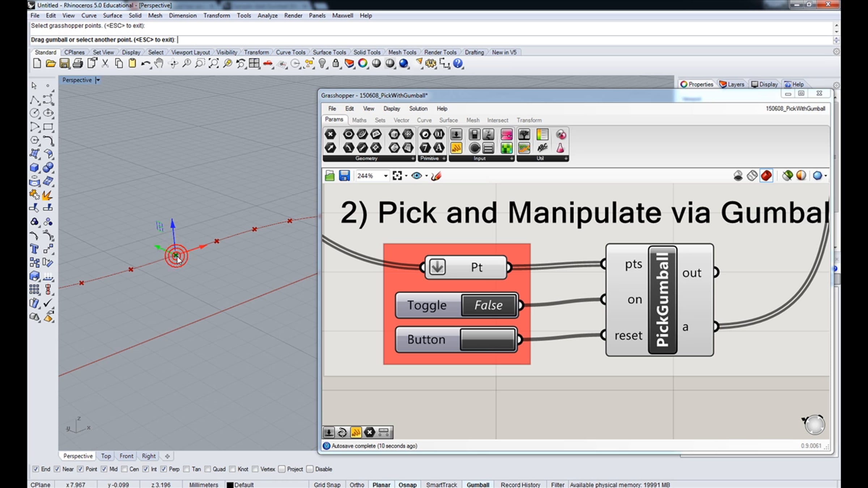
Task: Expand the Input panel in Grasshopper
Action: click(511, 159)
